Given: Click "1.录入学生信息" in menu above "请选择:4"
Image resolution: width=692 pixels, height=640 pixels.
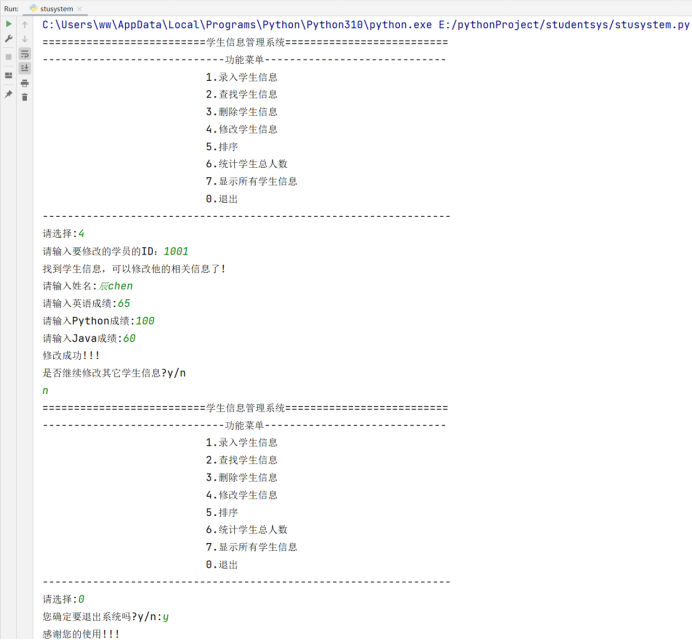Looking at the screenshot, I should (x=241, y=77).
